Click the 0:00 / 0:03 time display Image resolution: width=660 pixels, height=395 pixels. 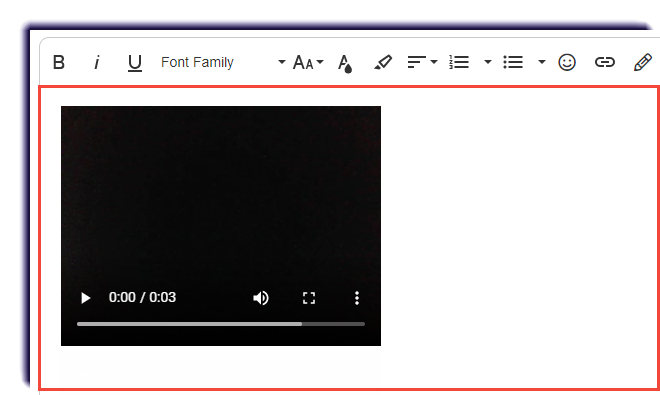142,297
